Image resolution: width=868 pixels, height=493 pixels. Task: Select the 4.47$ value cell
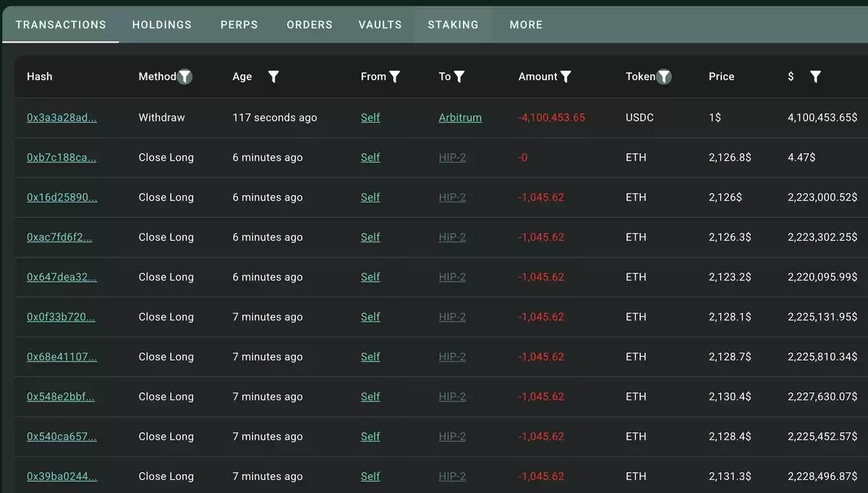tap(802, 158)
